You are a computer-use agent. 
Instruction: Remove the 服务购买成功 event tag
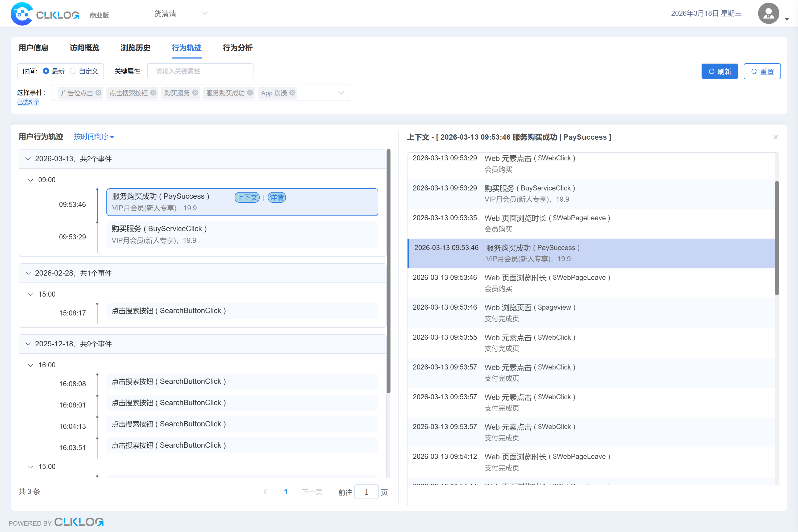(250, 93)
